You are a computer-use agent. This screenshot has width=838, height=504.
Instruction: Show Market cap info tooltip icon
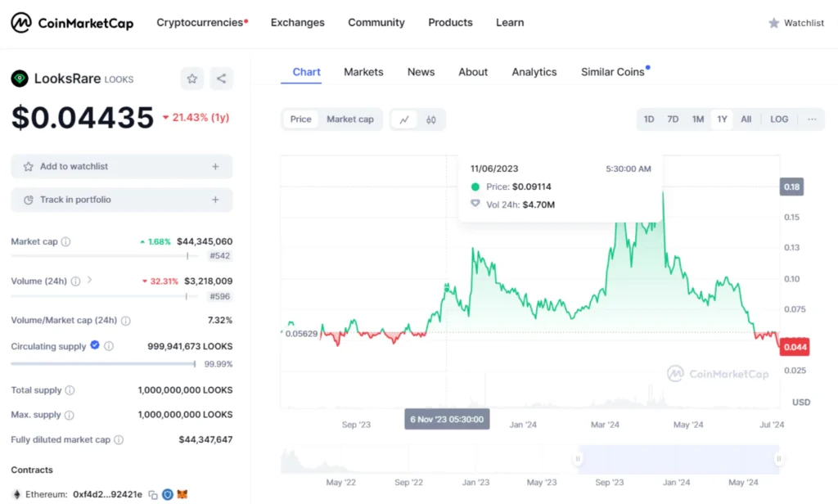point(65,241)
